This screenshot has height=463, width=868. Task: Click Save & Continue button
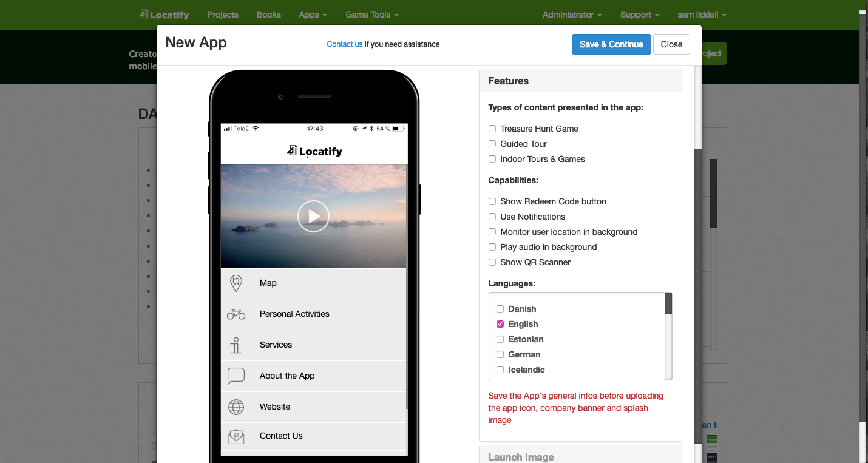point(611,44)
